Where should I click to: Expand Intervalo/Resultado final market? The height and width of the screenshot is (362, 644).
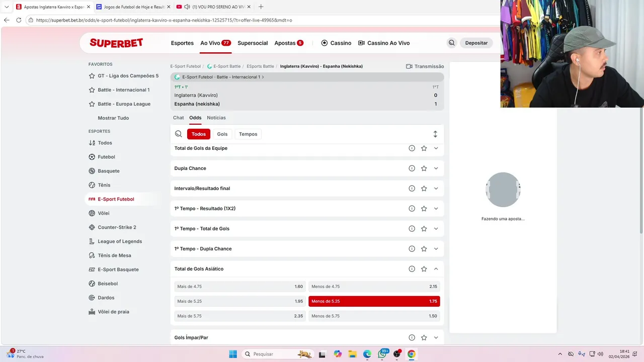tap(436, 189)
